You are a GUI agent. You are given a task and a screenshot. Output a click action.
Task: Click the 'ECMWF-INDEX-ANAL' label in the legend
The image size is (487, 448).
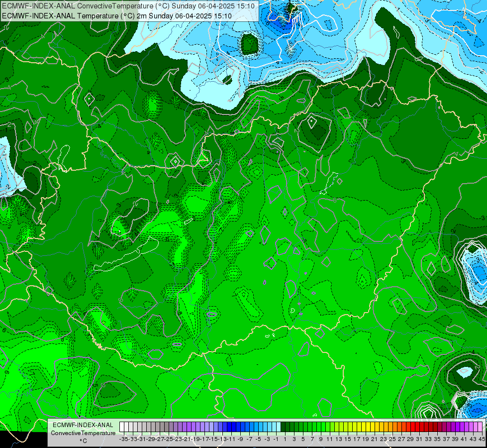pos(83,425)
